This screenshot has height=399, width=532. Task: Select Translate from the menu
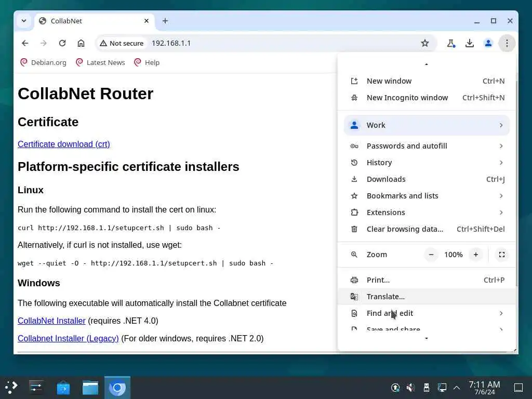point(427,297)
